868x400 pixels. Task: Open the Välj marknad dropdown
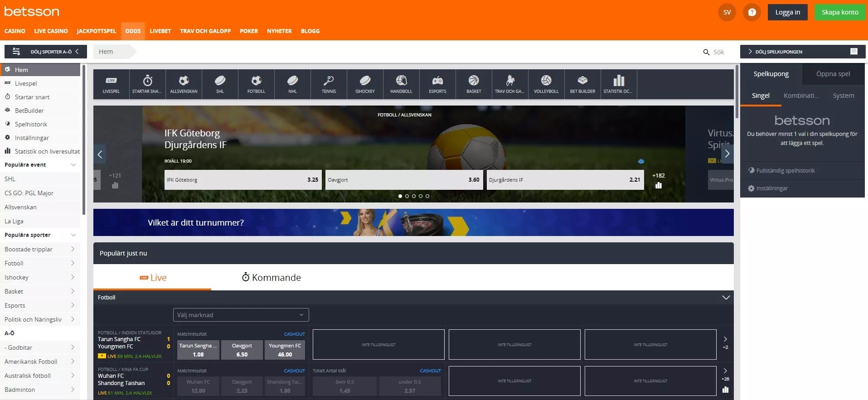pyautogui.click(x=241, y=315)
